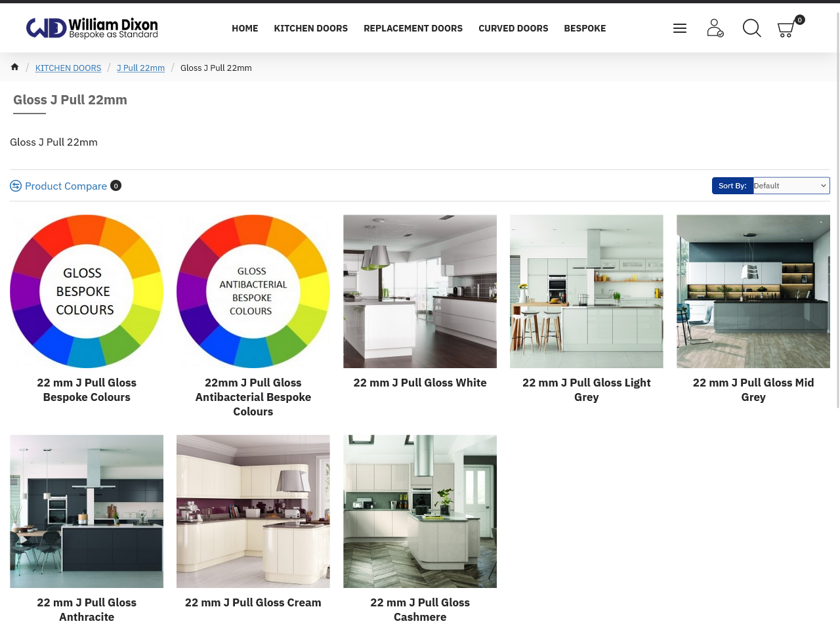Viewport: 840px width, 630px height.
Task: Follow the J Pull 22mm breadcrumb link
Action: tap(140, 68)
